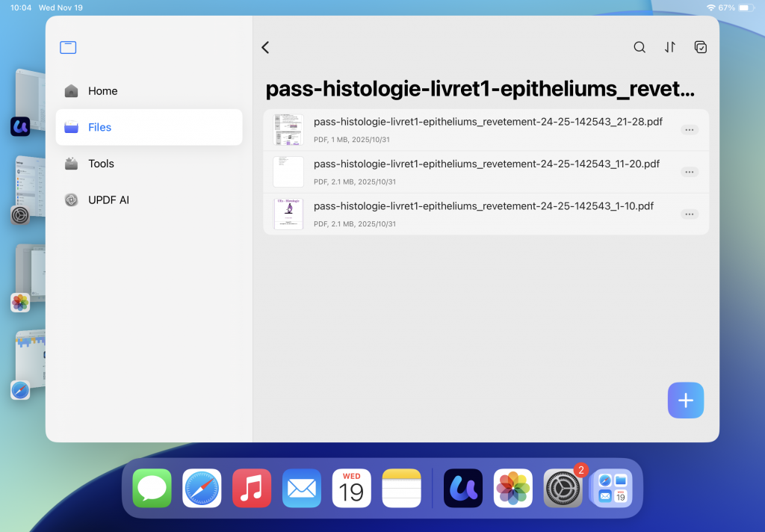Viewport: 765px width, 532px height.
Task: Toggle the sidebar panel icon
Action: [68, 47]
